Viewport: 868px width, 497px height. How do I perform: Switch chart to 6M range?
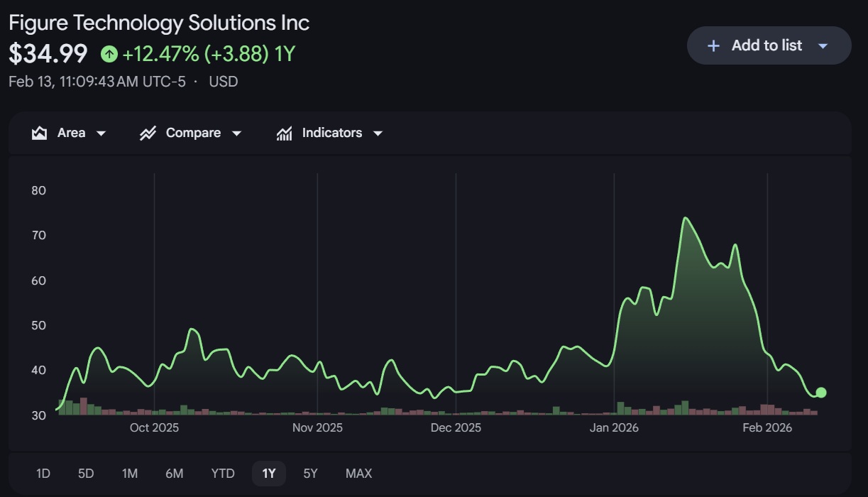coord(174,474)
